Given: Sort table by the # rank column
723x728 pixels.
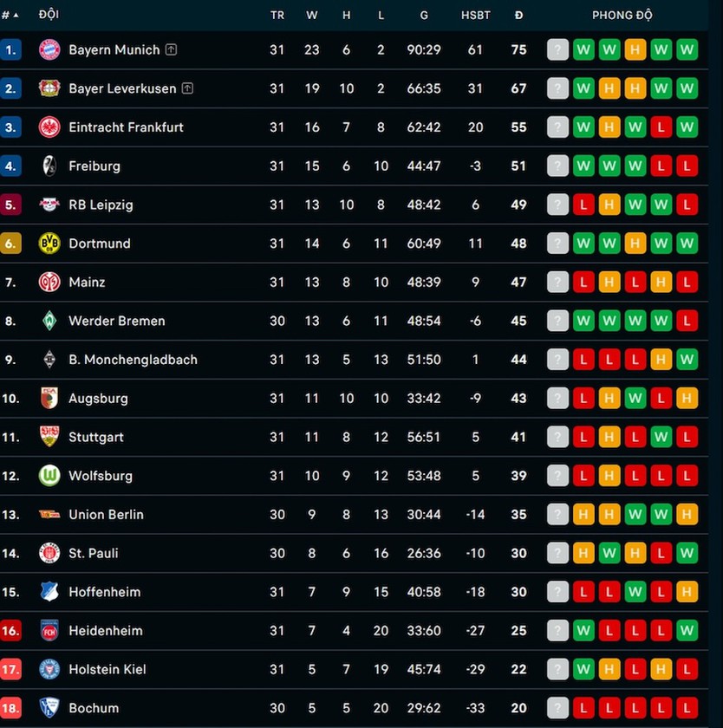Looking at the screenshot, I should tap(10, 16).
